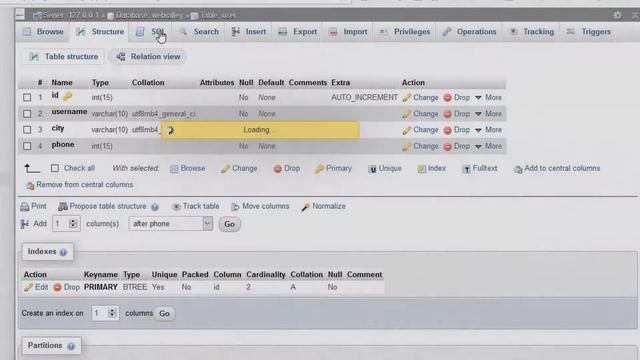Expand More options for phone row

(489, 146)
